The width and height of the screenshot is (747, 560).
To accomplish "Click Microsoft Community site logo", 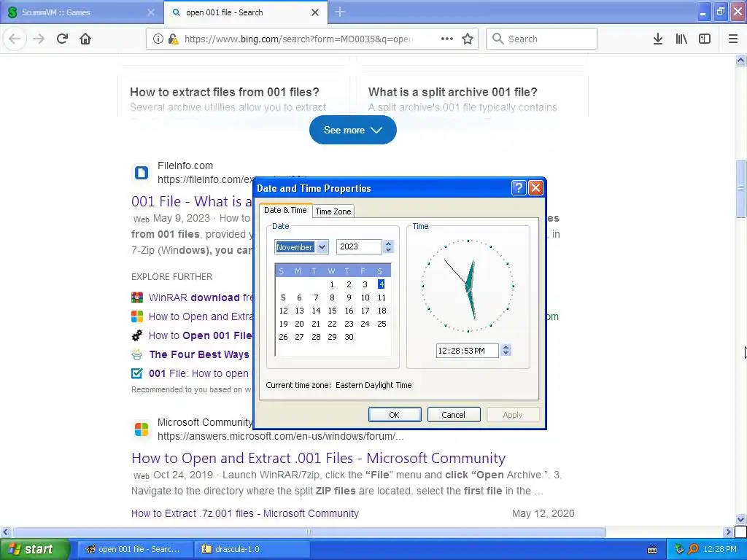I will pyautogui.click(x=142, y=429).
